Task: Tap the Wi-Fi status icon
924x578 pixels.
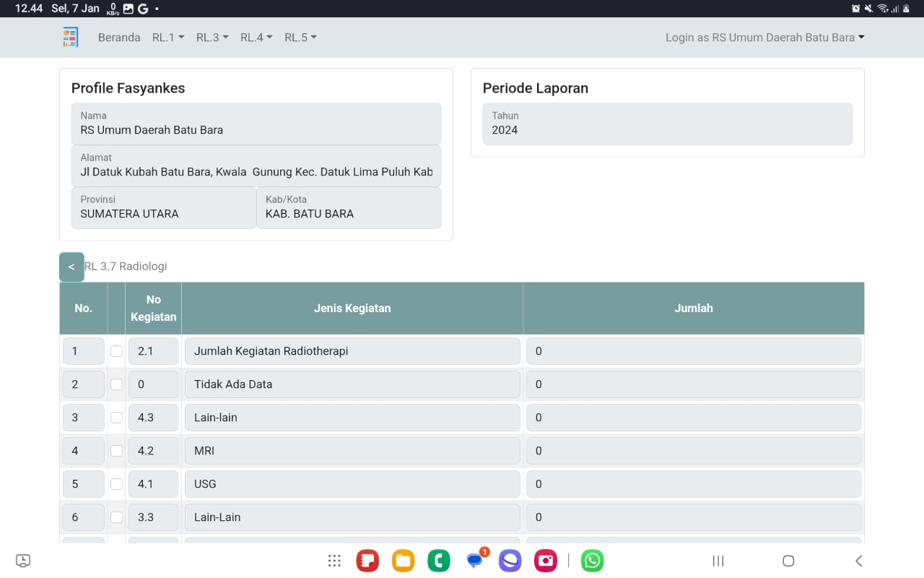Action: click(883, 9)
